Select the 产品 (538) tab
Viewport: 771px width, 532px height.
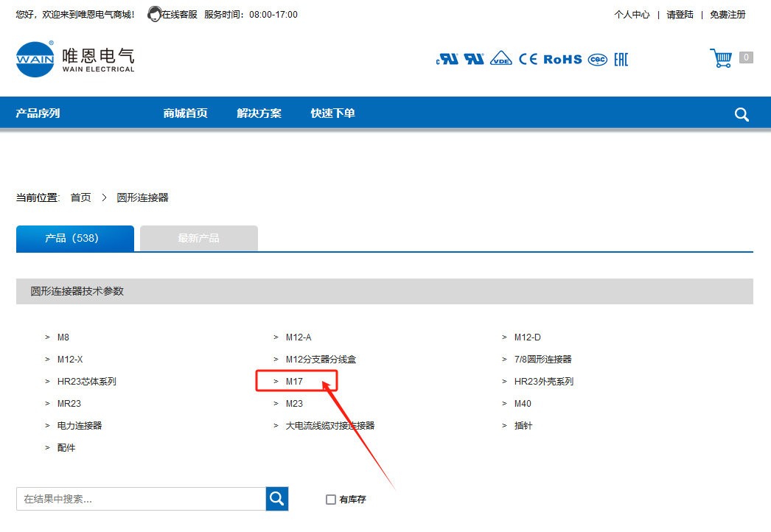74,239
